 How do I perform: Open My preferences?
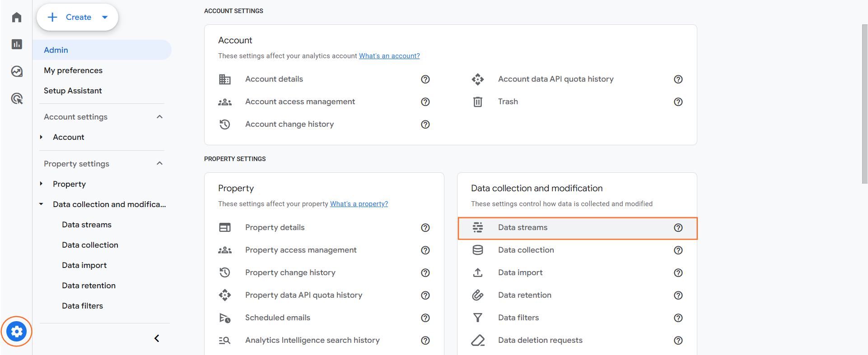click(x=73, y=70)
